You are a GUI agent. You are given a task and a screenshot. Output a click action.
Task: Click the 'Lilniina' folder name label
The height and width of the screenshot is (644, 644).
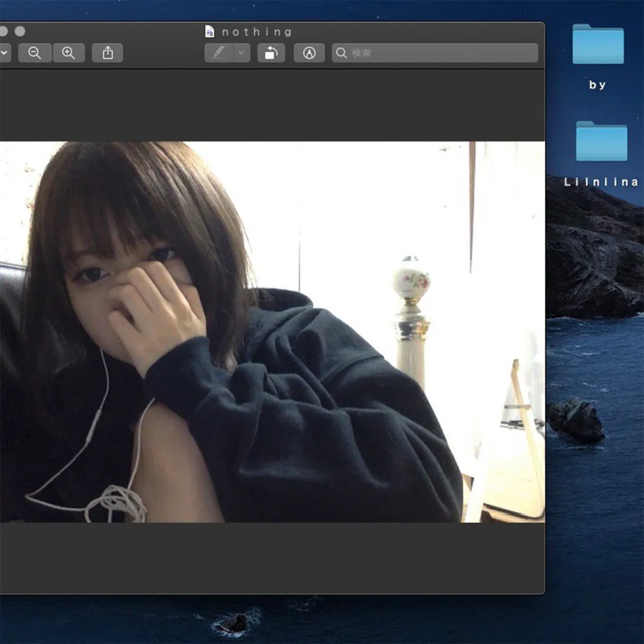pyautogui.click(x=601, y=182)
